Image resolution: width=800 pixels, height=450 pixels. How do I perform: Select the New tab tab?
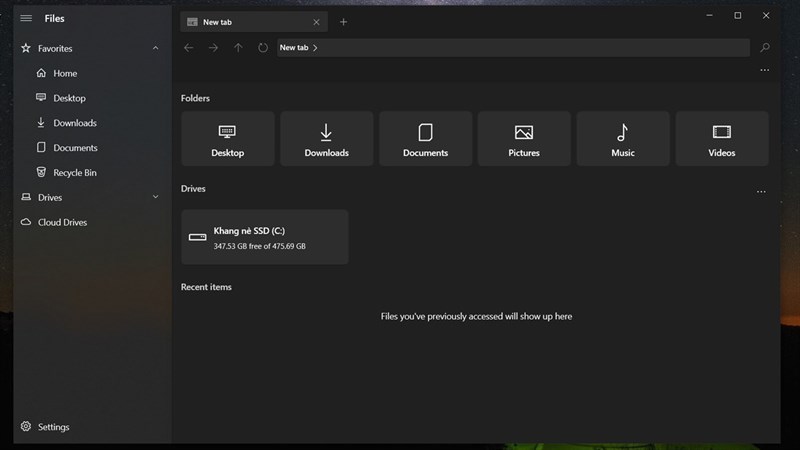[x=254, y=22]
